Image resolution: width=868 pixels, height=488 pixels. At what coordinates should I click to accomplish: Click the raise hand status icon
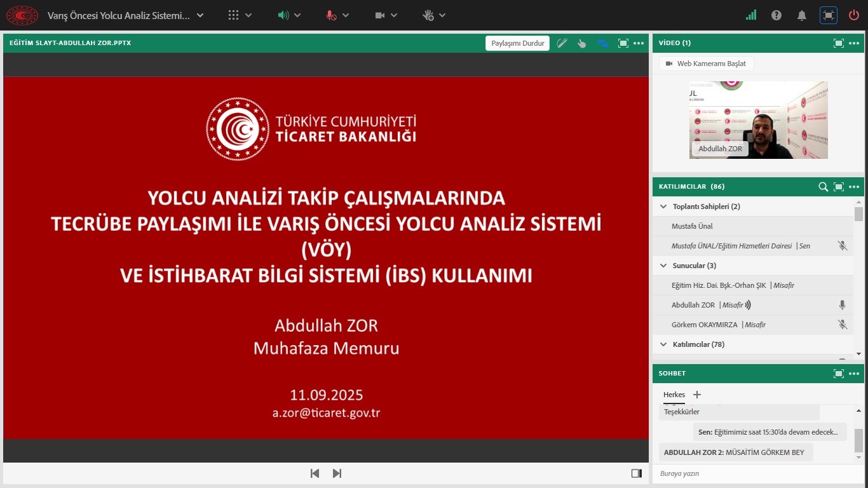pyautogui.click(x=428, y=15)
